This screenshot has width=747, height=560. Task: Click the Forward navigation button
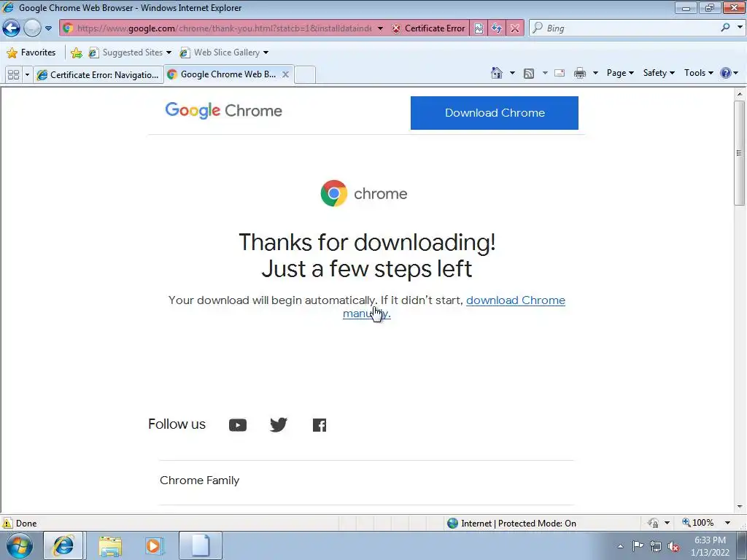[x=32, y=28]
